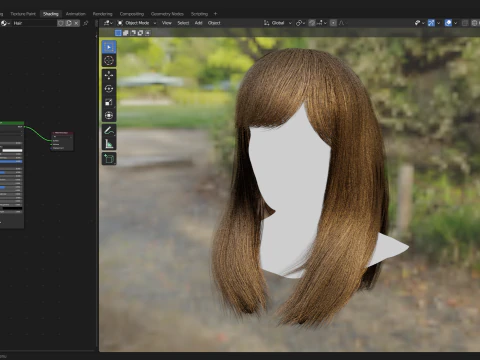The height and width of the screenshot is (360, 480).
Task: Switch to wireframe viewport shading
Action: click(475, 23)
